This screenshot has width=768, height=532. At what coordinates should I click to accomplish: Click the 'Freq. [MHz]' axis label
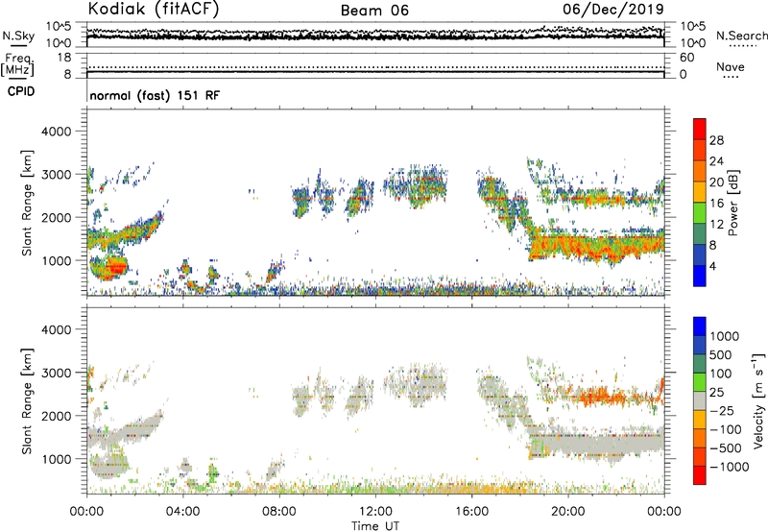coord(17,64)
